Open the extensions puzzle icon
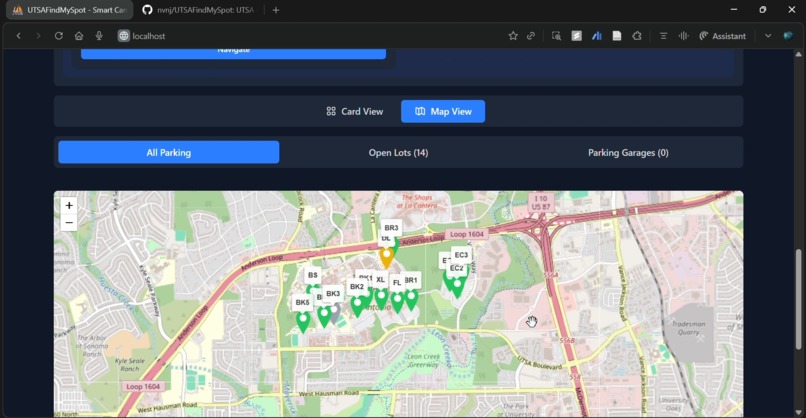 coord(637,36)
